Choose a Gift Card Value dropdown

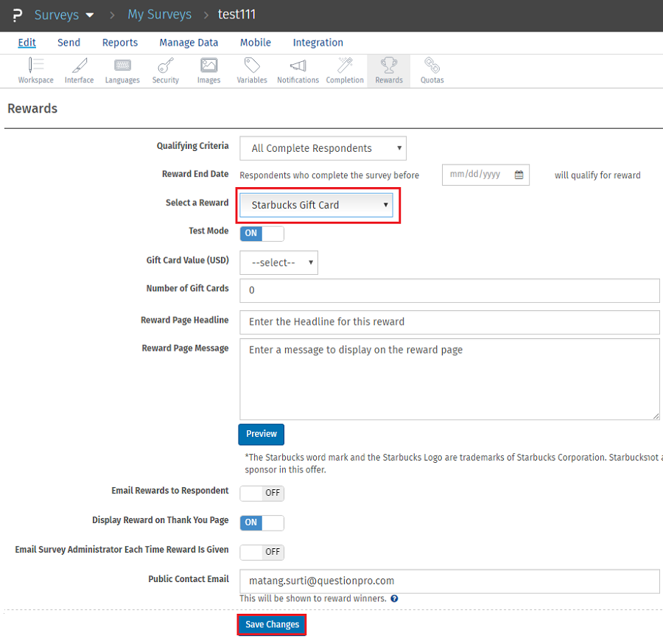tap(278, 262)
